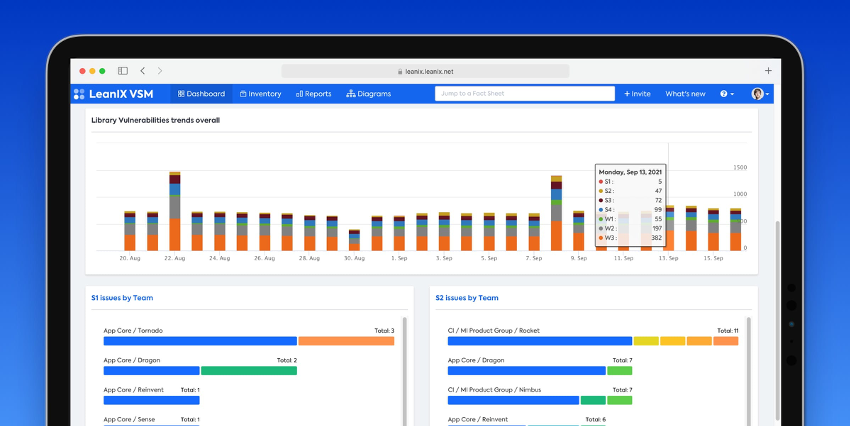
Task: Select the blue App Core / Tornado bar
Action: 200,341
